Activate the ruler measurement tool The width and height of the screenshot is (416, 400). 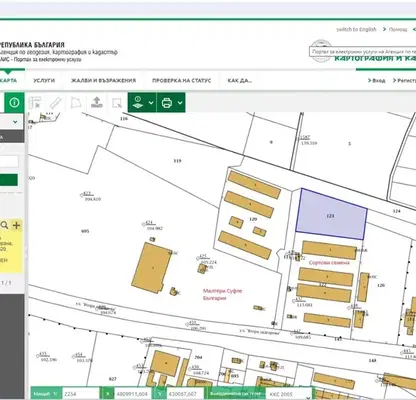click(55, 102)
